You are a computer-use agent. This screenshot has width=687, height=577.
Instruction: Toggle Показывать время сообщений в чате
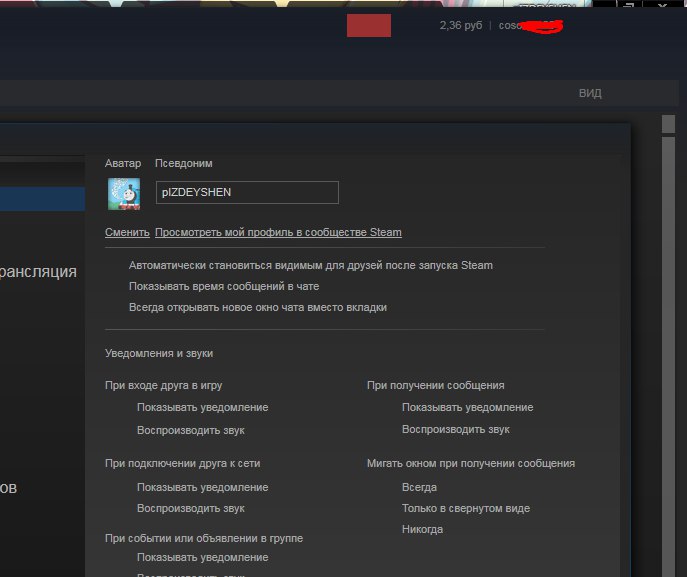click(x=224, y=287)
